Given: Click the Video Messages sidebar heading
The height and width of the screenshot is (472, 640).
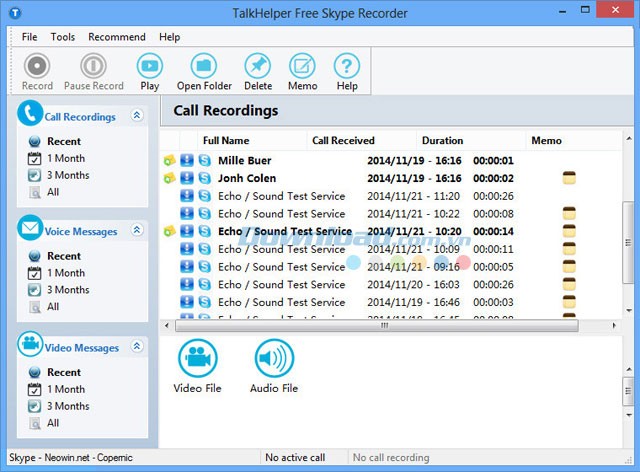Looking at the screenshot, I should [x=82, y=348].
